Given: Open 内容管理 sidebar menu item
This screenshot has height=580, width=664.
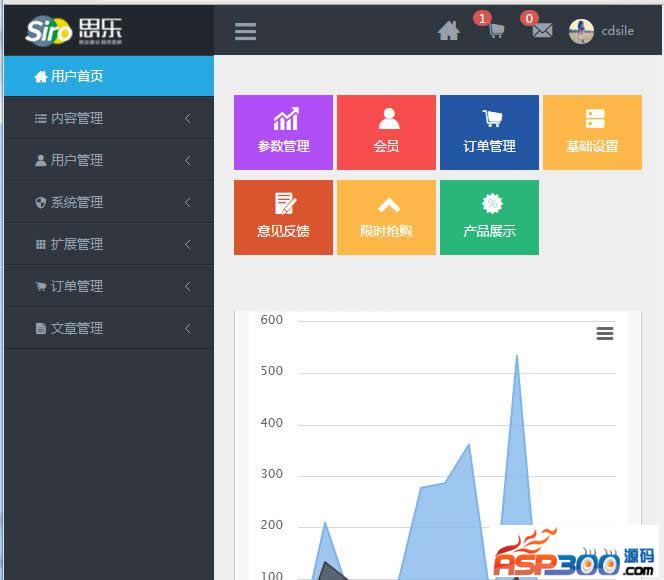Looking at the screenshot, I should 109,118.
